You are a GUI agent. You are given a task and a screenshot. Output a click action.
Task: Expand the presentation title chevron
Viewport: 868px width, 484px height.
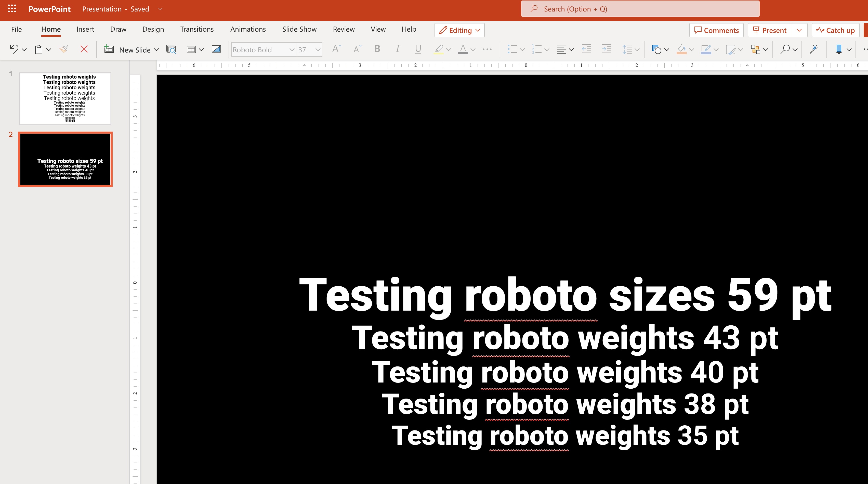(160, 9)
